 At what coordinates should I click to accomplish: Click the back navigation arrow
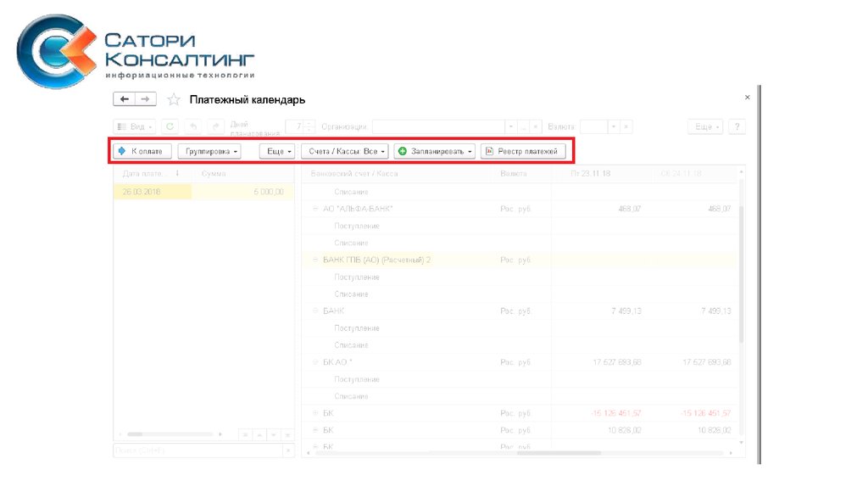click(x=125, y=99)
